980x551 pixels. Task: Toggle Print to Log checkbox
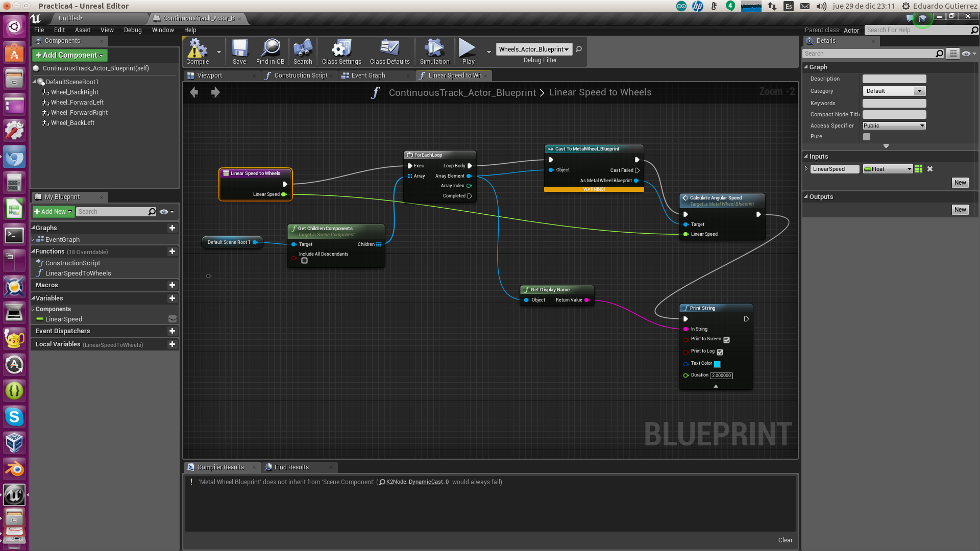720,352
